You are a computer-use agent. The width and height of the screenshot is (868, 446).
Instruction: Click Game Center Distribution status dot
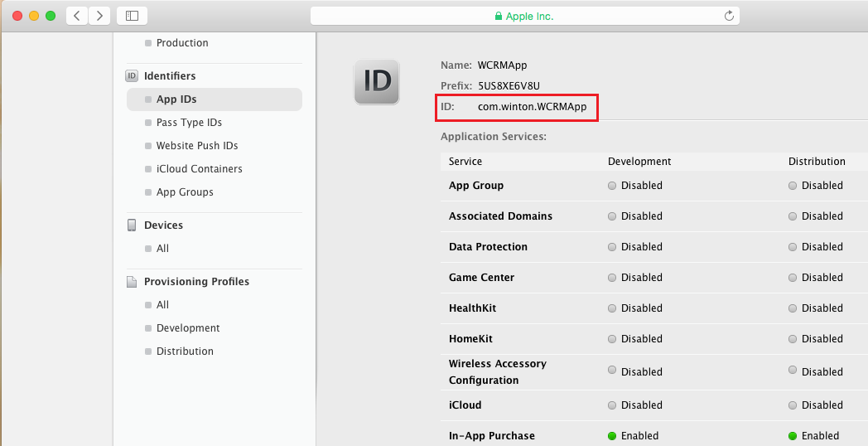792,278
